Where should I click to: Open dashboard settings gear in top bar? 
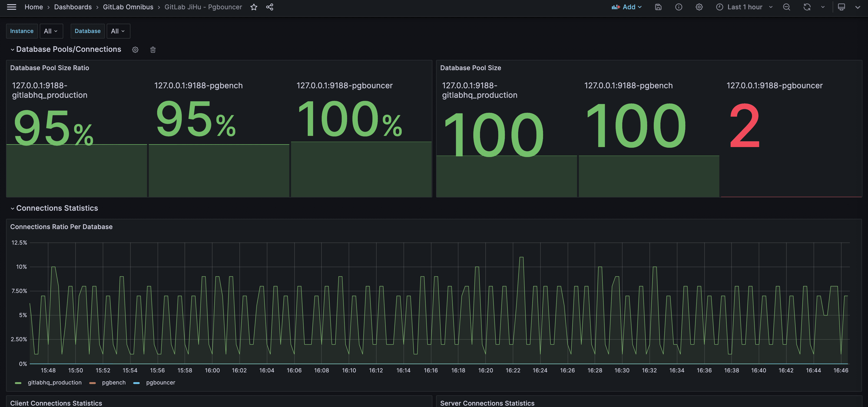click(x=699, y=7)
